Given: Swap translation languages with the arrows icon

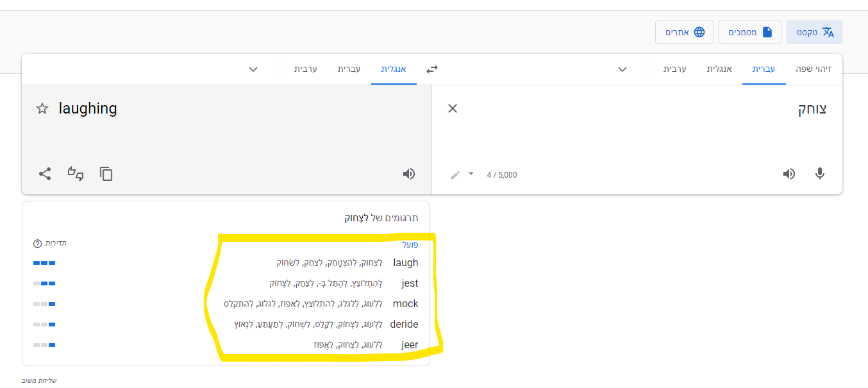Looking at the screenshot, I should 431,69.
